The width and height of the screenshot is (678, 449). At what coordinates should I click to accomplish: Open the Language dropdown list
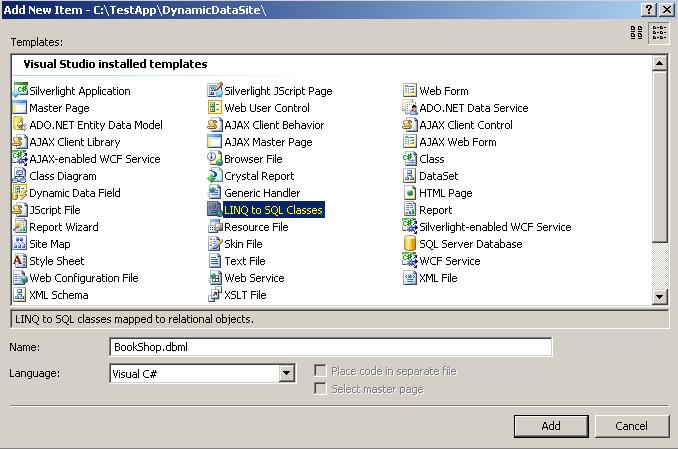(286, 373)
